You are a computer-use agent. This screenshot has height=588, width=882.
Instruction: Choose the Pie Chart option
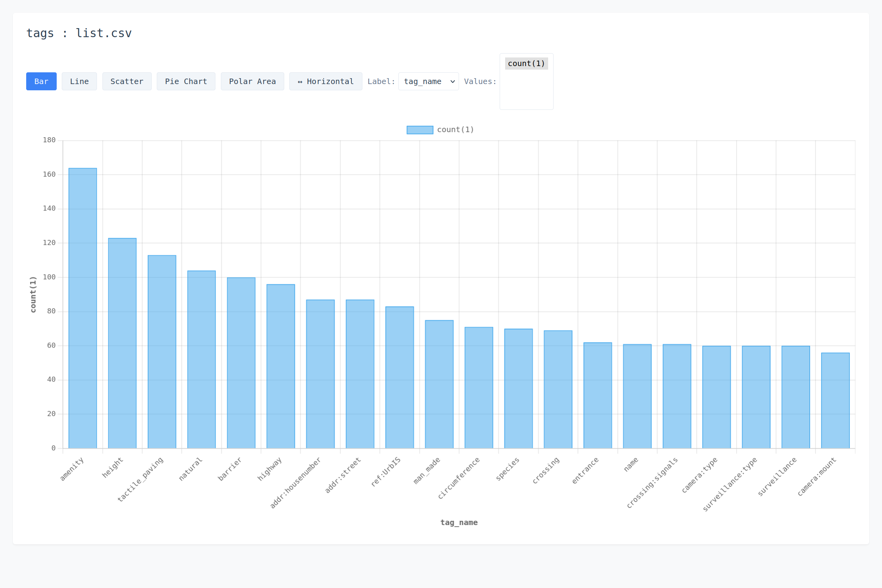pyautogui.click(x=186, y=81)
